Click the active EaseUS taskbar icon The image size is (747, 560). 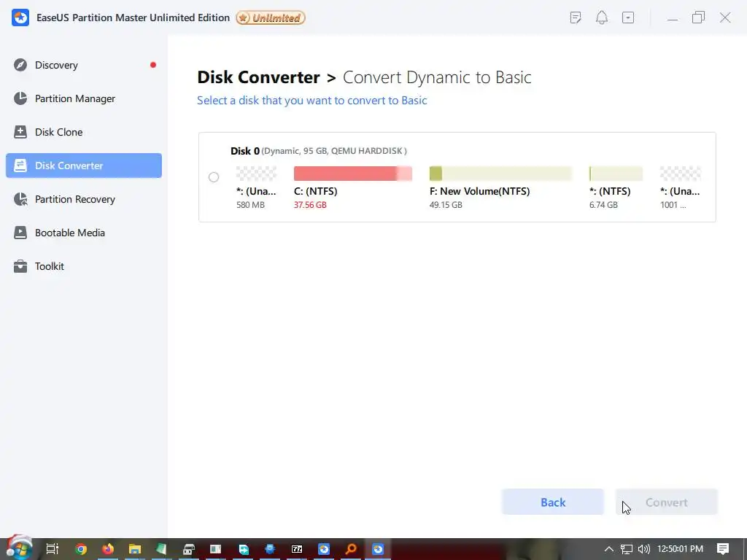click(x=378, y=549)
